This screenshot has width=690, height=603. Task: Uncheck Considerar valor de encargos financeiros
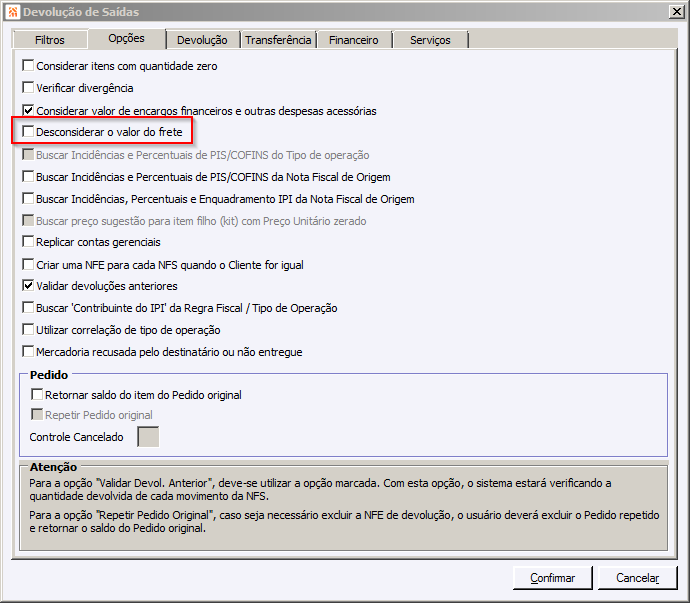click(28, 110)
